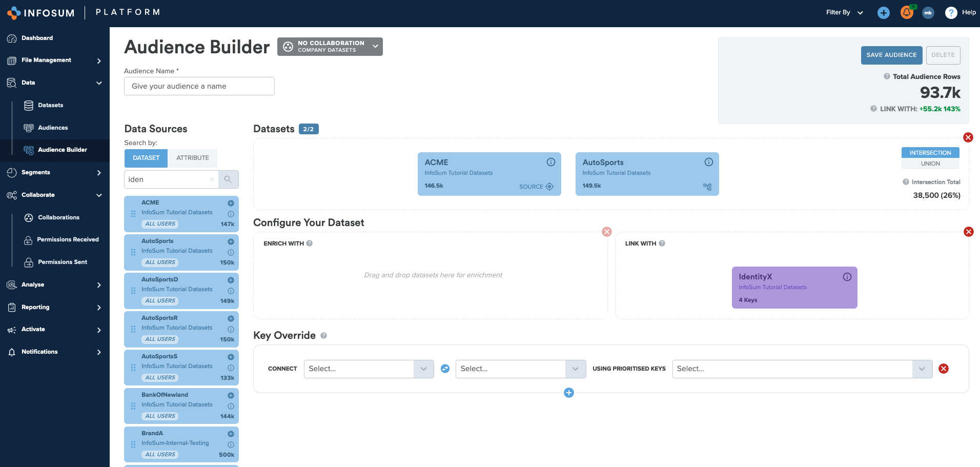This screenshot has height=467, width=980.
Task: Show info for AutoSportsS source
Action: 231,368
